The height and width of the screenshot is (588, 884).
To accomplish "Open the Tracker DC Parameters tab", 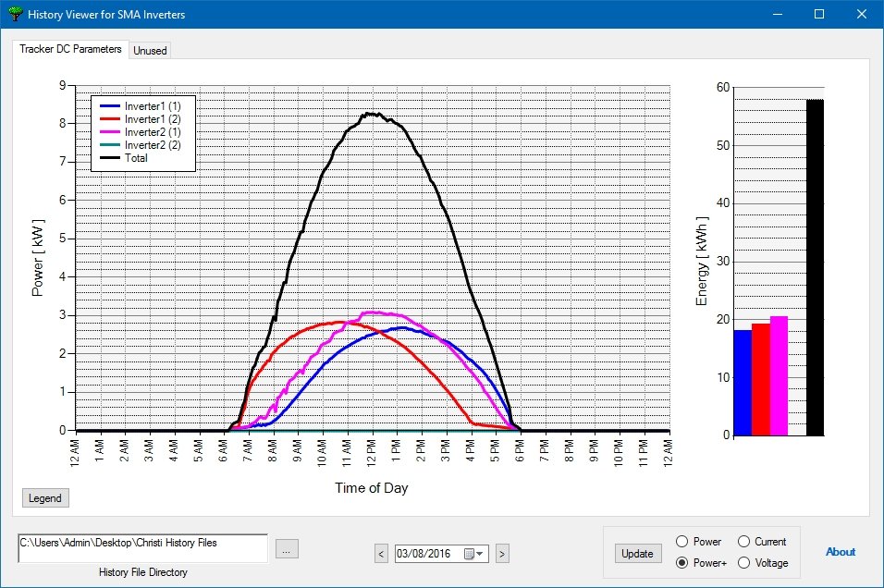I will pyautogui.click(x=70, y=49).
